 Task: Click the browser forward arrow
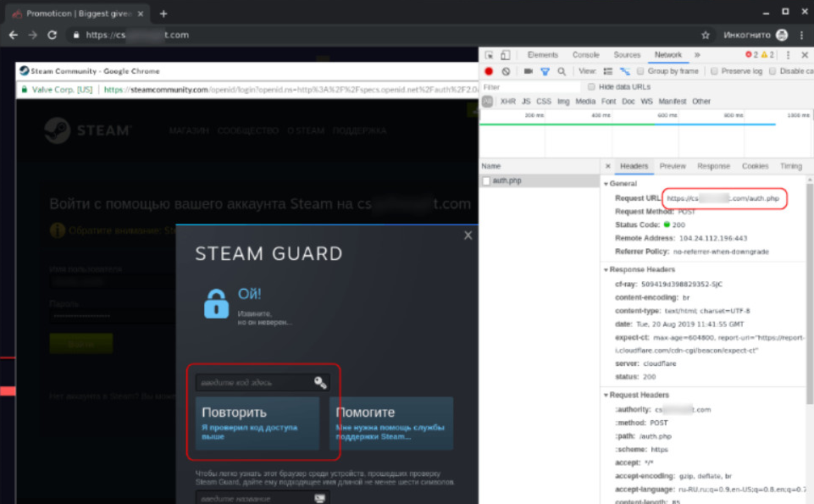[33, 35]
